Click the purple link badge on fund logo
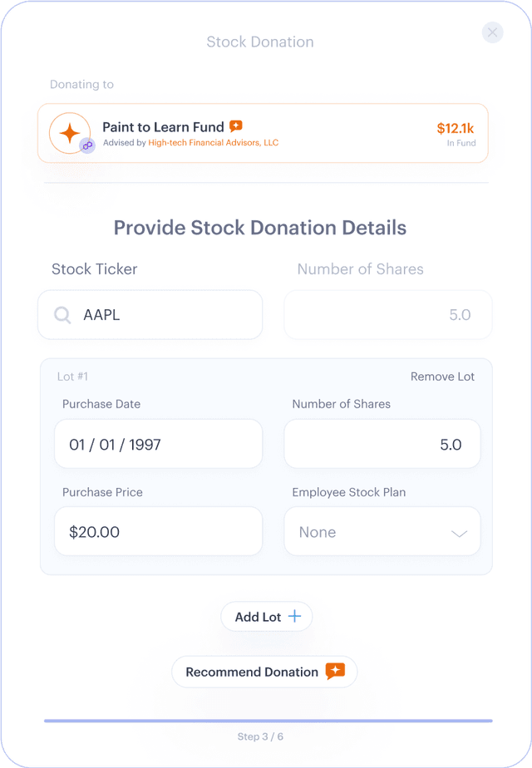Image resolution: width=532 pixels, height=768 pixels. [87, 145]
